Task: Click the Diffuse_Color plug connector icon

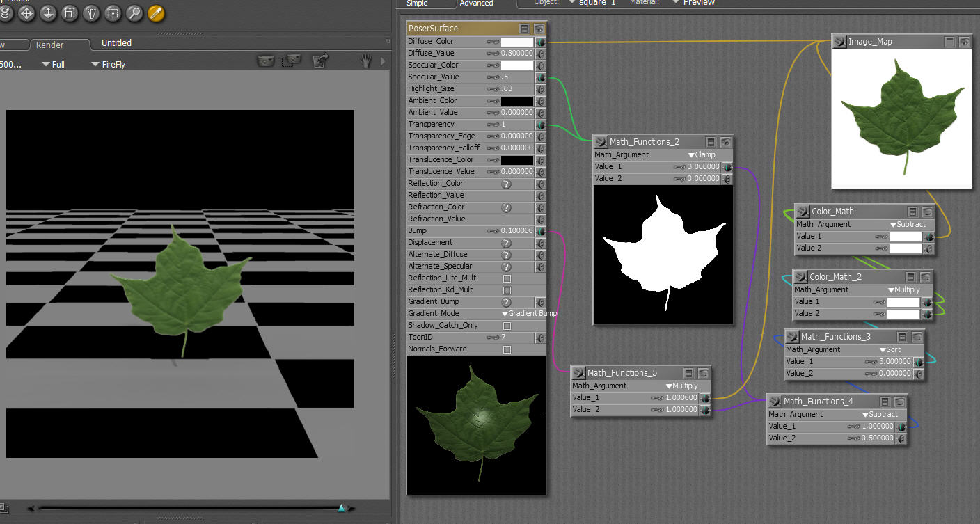Action: click(540, 42)
